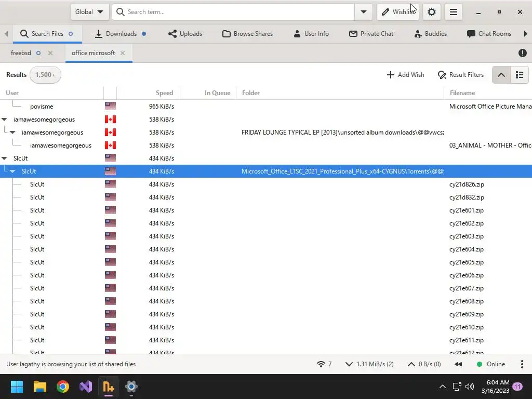This screenshot has height=399, width=532.
Task: Sort by the Filename column header
Action: coord(488,93)
